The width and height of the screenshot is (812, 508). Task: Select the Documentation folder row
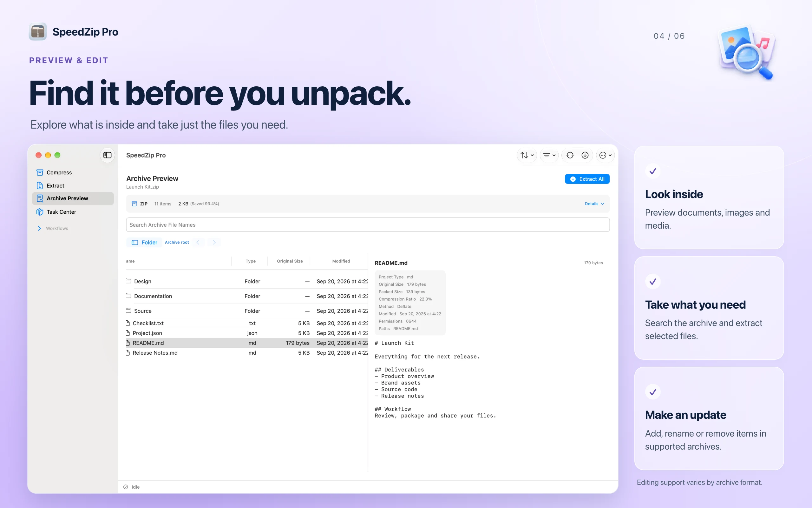point(247,296)
